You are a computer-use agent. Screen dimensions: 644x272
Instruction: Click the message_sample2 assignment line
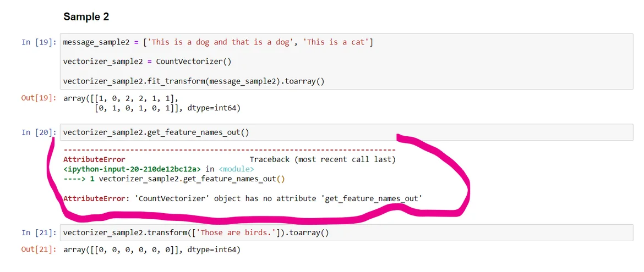(217, 42)
